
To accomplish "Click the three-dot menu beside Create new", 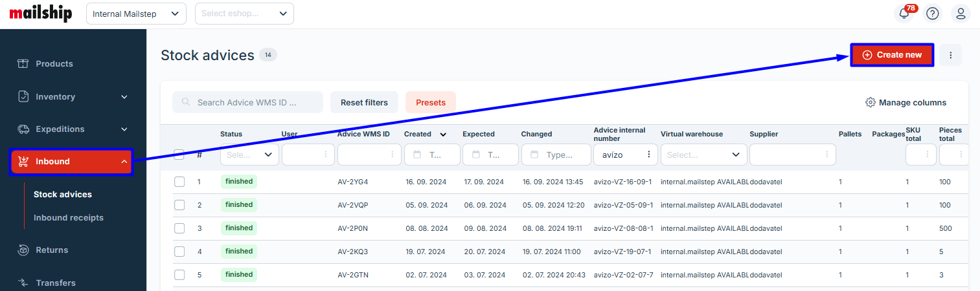I will coord(951,56).
